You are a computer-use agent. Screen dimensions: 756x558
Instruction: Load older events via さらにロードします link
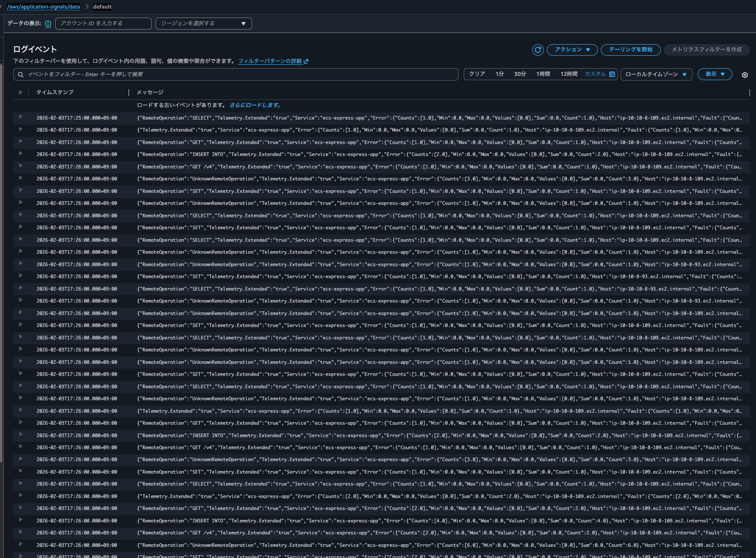click(256, 105)
